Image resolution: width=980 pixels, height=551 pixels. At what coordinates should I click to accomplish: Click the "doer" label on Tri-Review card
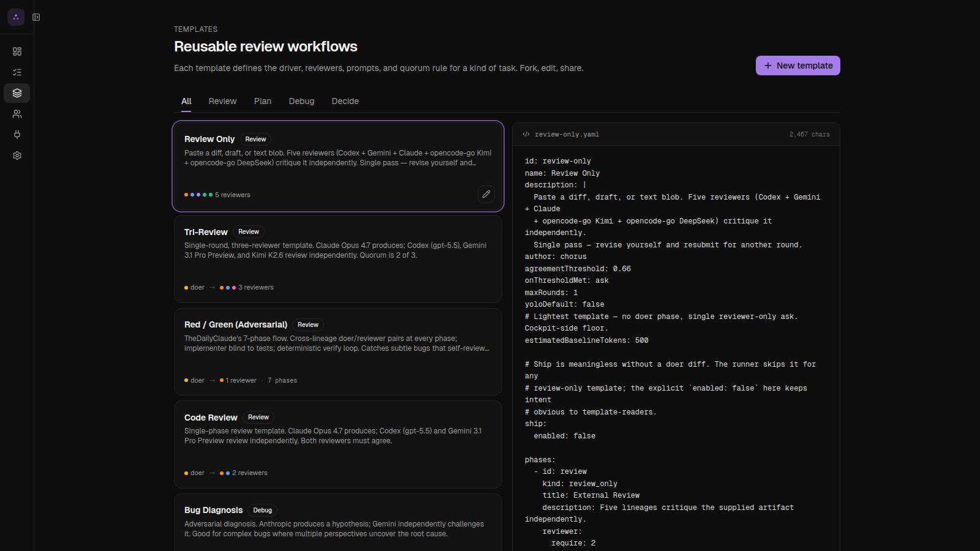pos(197,287)
